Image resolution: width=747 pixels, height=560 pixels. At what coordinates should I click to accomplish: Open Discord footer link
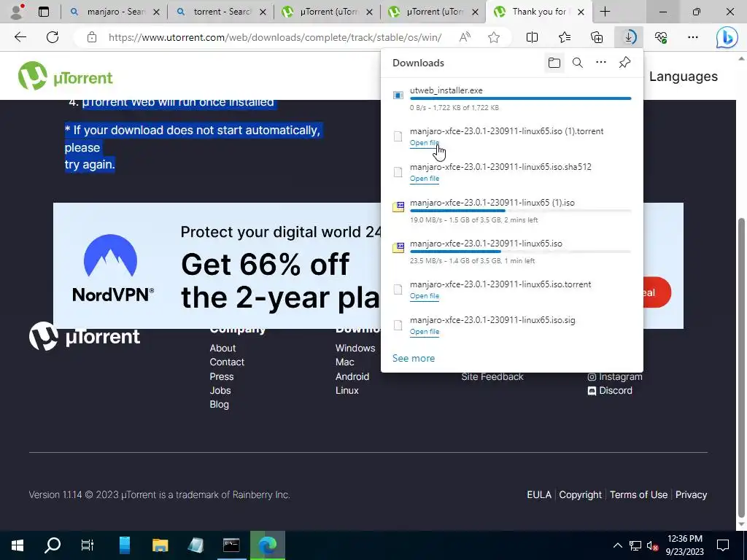[x=610, y=391]
